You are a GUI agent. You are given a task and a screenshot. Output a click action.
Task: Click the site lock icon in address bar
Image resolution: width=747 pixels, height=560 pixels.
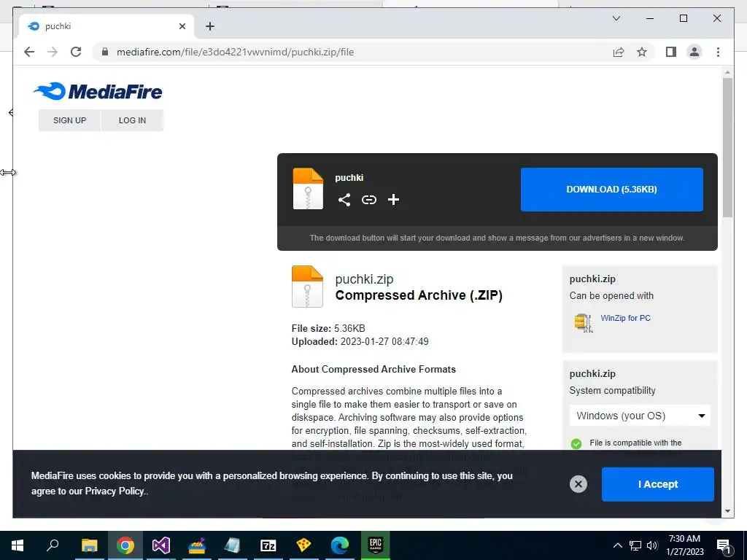tap(105, 52)
